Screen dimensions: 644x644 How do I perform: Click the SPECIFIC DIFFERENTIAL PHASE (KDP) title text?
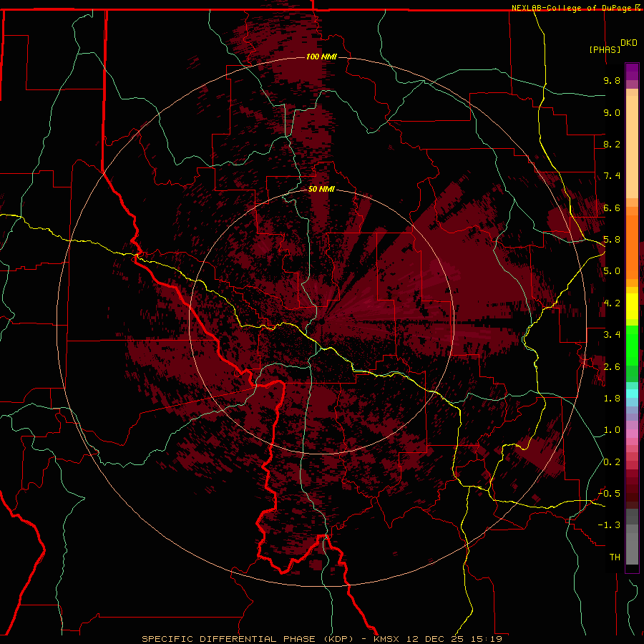[x=248, y=639]
